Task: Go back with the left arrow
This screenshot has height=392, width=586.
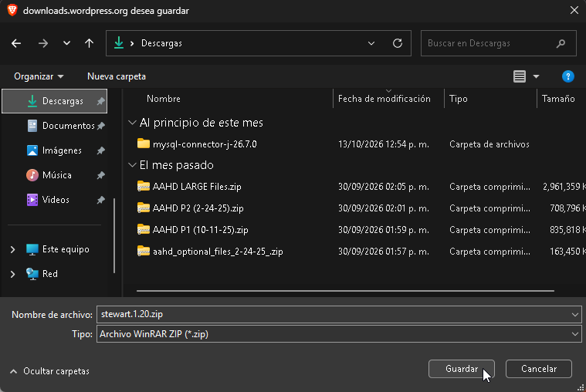Action: (16, 43)
